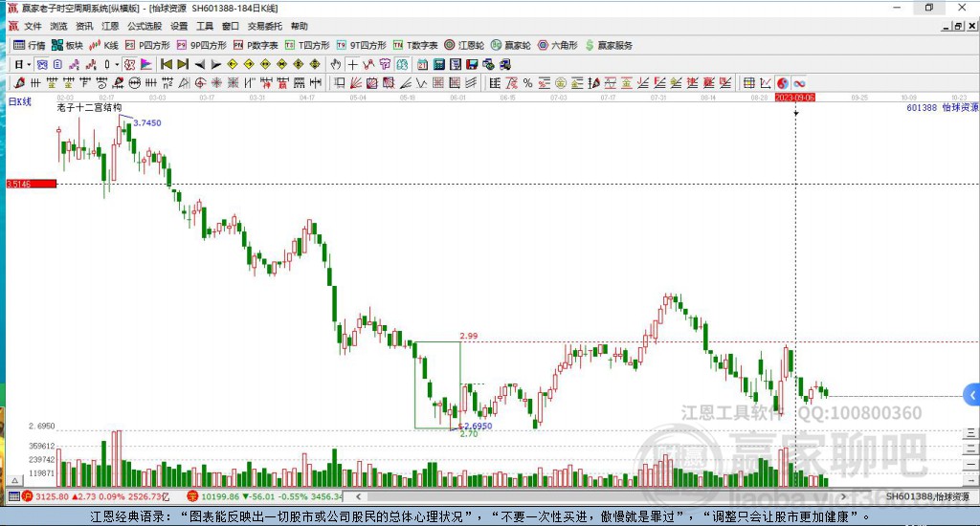Open the 9P四方形 tool
This screenshot has width=980, height=526.
tap(201, 45)
